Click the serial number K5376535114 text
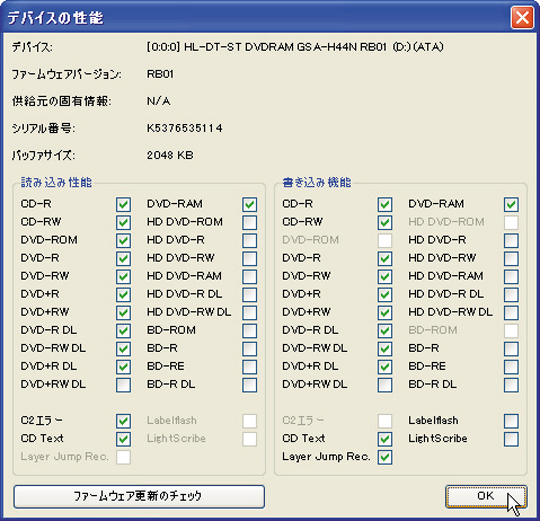Screen dimensions: 540x521 pyautogui.click(x=185, y=128)
